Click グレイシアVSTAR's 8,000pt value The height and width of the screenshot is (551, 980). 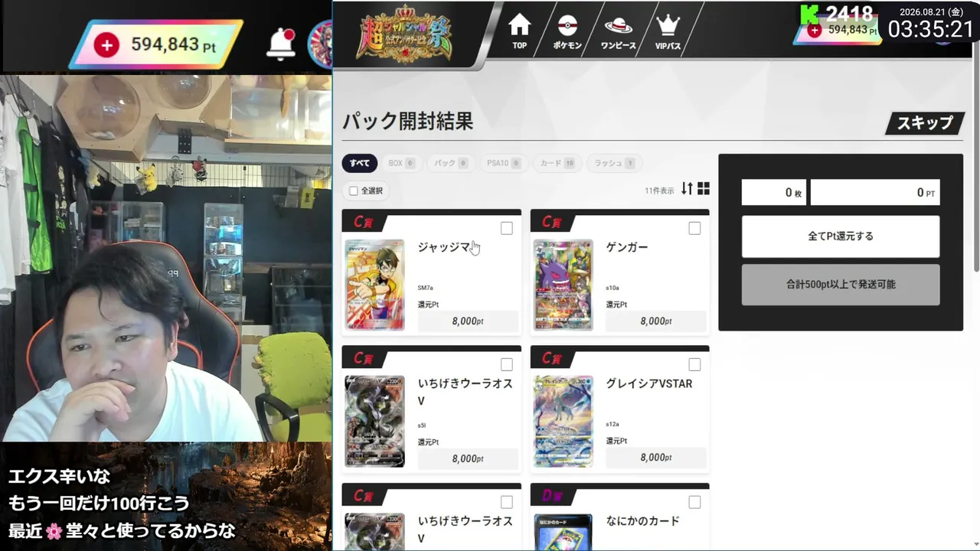[x=656, y=458]
